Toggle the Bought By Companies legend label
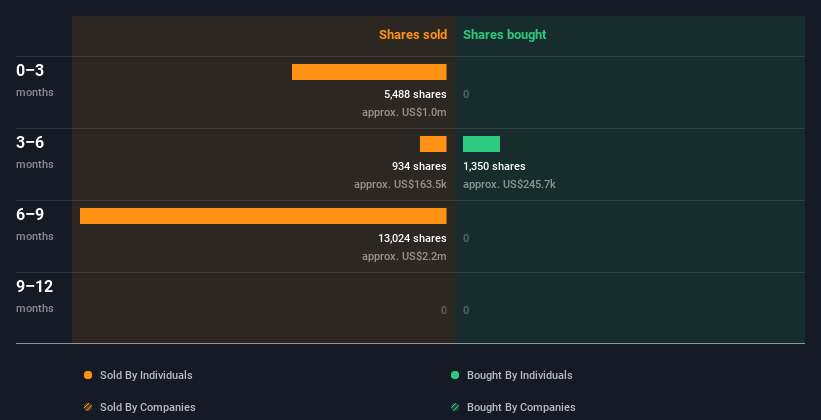The width and height of the screenshot is (821, 420). [521, 407]
